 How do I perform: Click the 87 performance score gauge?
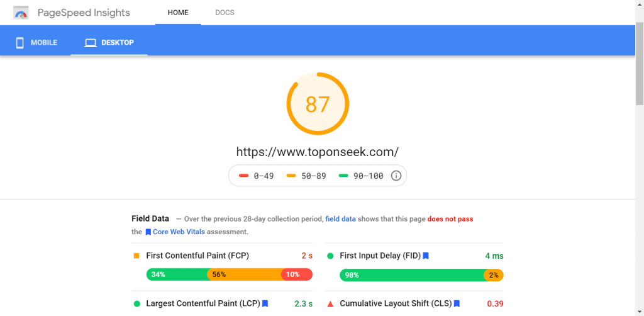tap(318, 104)
